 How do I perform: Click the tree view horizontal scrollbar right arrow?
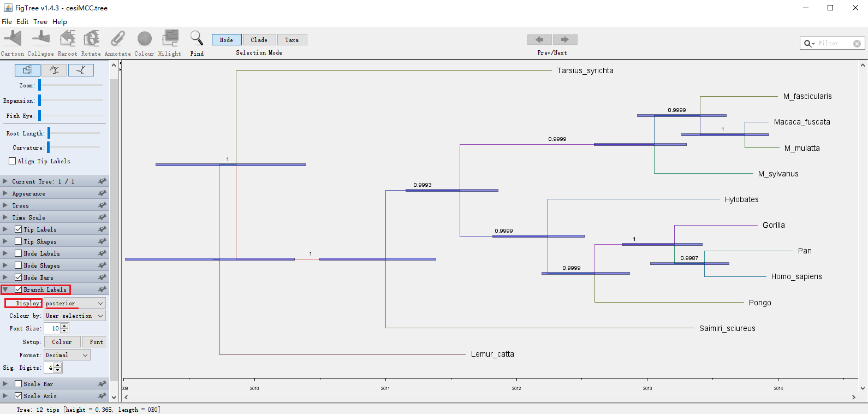pyautogui.click(x=854, y=398)
